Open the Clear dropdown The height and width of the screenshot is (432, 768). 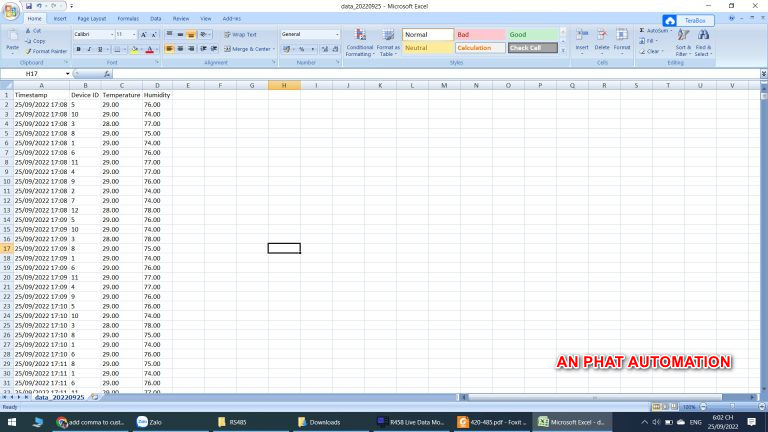(x=652, y=51)
